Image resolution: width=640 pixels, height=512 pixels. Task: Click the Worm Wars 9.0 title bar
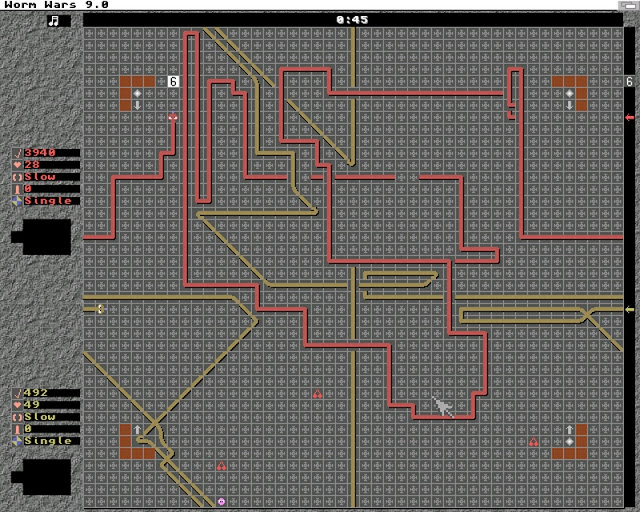point(56,5)
